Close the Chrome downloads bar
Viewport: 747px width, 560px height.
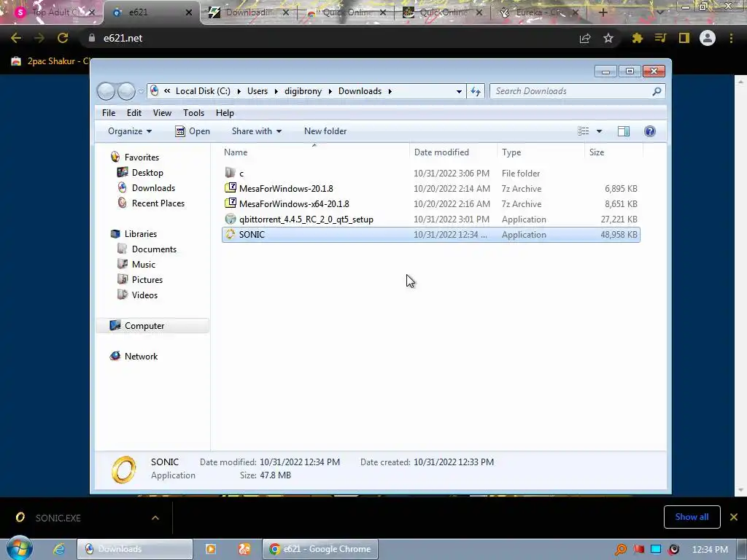point(734,517)
